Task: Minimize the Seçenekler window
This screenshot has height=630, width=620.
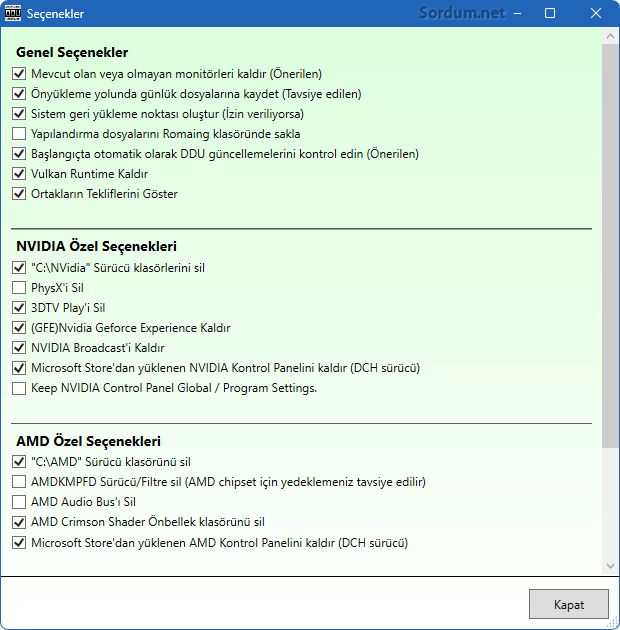Action: [505, 14]
